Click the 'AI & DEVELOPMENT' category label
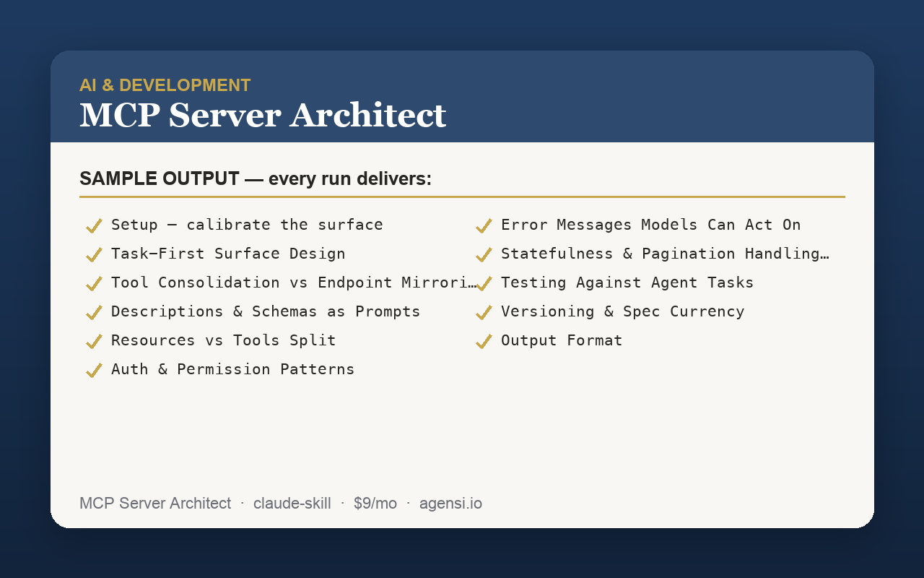This screenshot has height=578, width=924. tap(165, 85)
